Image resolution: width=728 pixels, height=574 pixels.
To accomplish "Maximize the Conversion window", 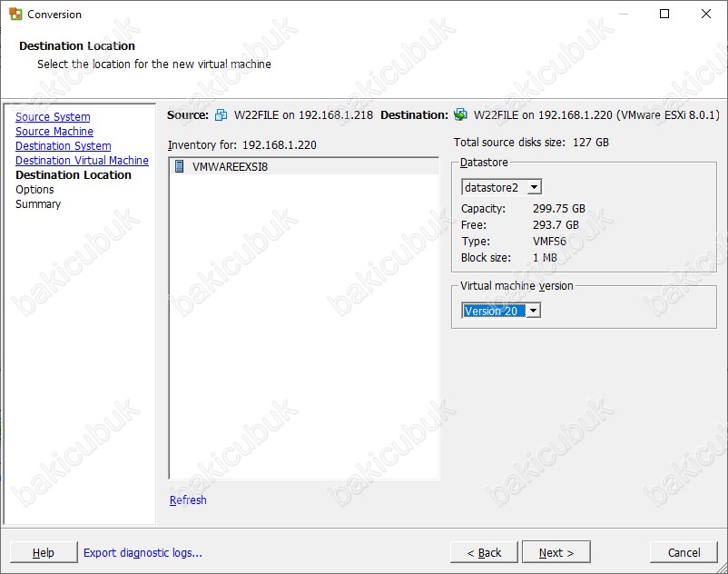I will [664, 14].
